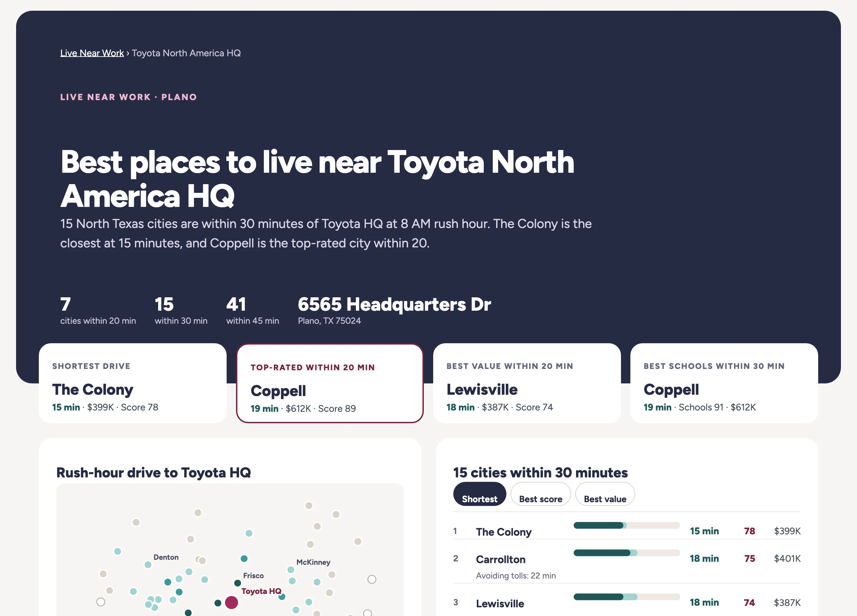The width and height of the screenshot is (857, 616).
Task: Click the teal map dot left of the Denton label
Action: pos(148,564)
